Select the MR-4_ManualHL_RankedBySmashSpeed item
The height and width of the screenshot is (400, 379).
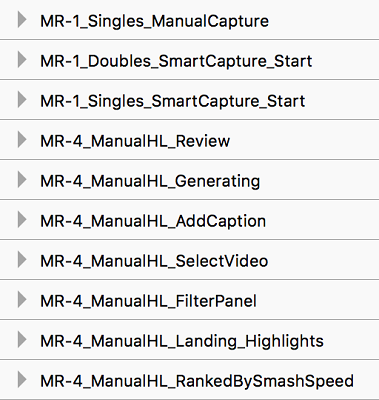click(x=189, y=380)
